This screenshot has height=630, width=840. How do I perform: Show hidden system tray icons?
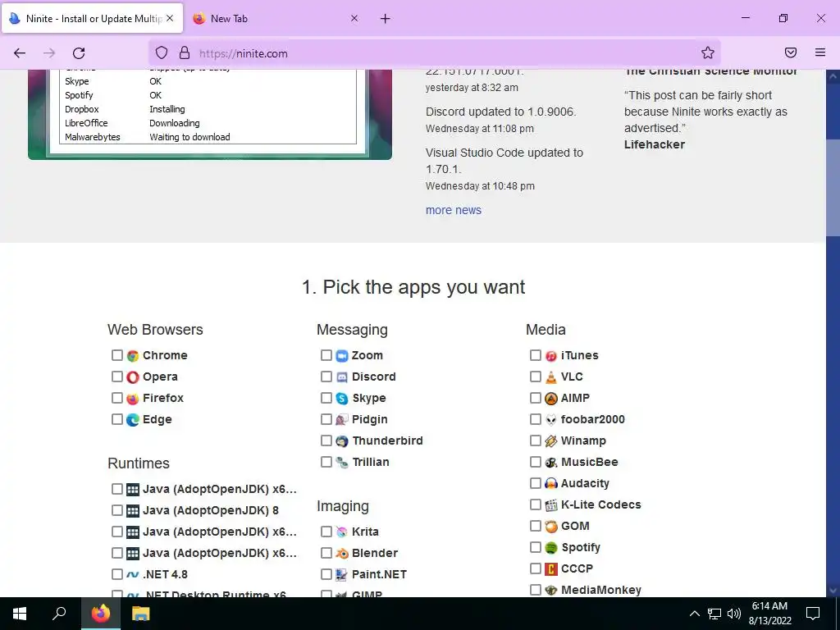(694, 614)
